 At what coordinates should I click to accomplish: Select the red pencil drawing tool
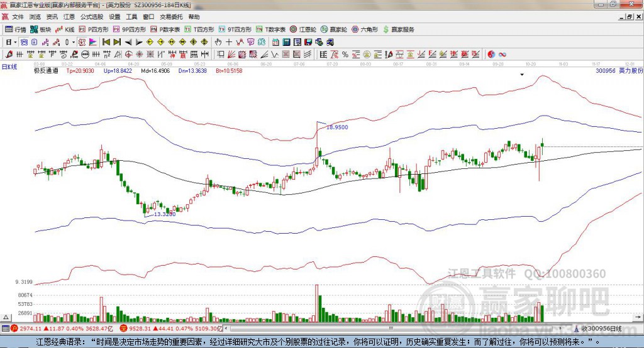9,55
